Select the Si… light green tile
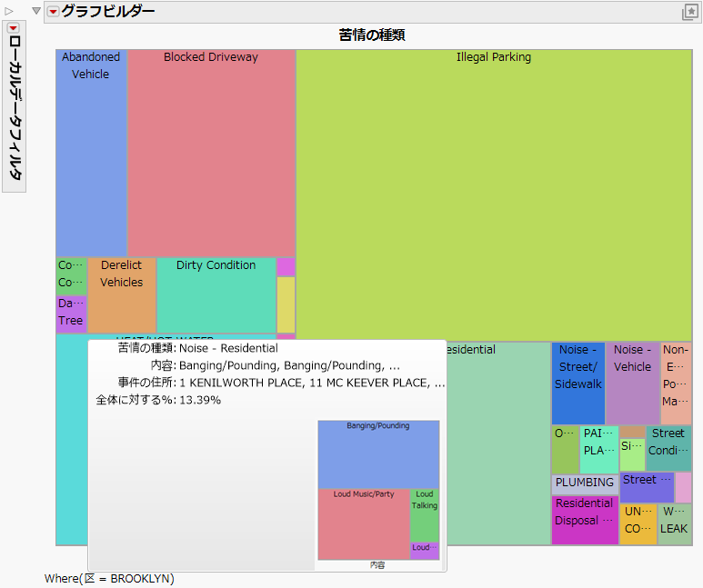Viewport: 703px width, 588px height. 632,454
